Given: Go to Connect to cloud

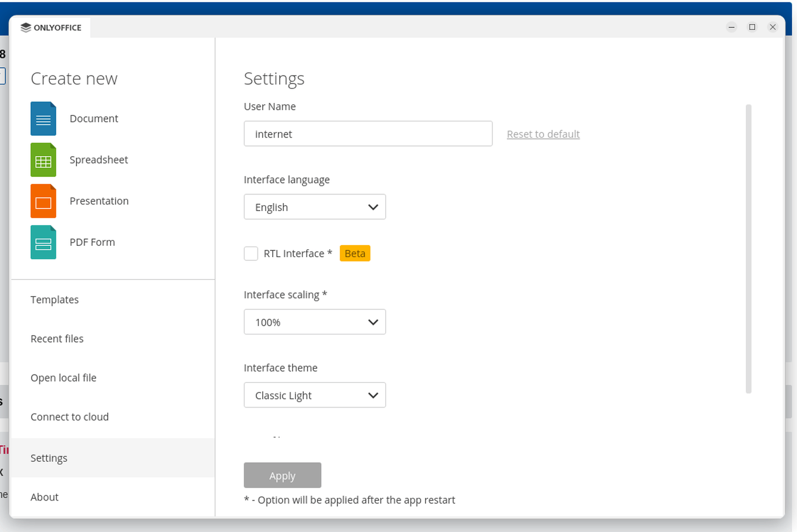Looking at the screenshot, I should (x=69, y=417).
